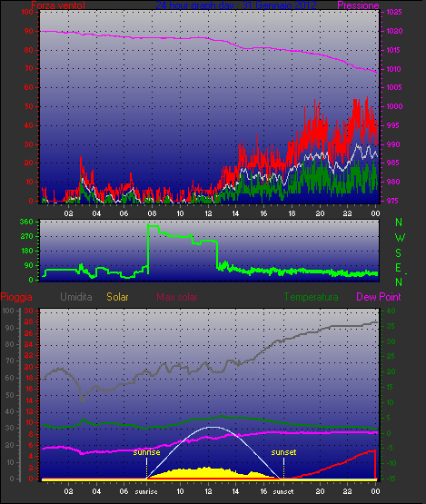Click hour 18 on the wind chart time axis
Viewport: 426px width, 504px height.
pos(292,213)
